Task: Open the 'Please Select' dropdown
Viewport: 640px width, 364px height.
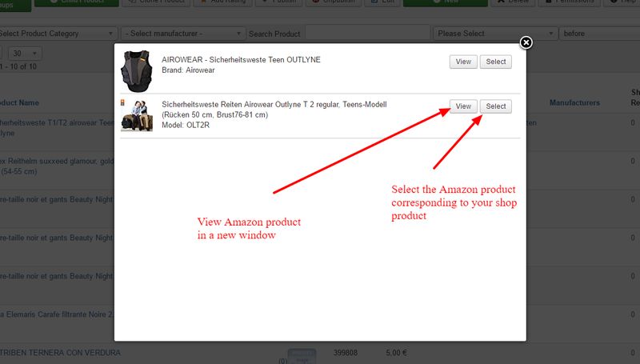Action: tap(495, 34)
